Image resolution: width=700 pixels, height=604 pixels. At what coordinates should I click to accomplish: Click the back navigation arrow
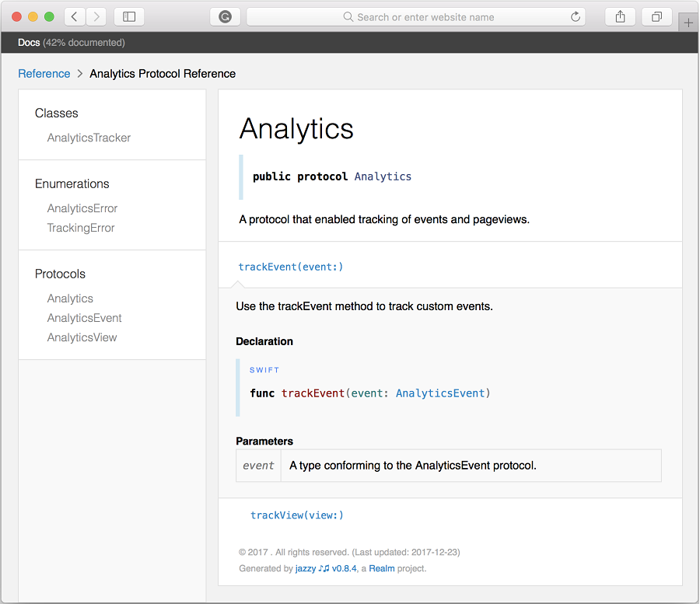74,16
